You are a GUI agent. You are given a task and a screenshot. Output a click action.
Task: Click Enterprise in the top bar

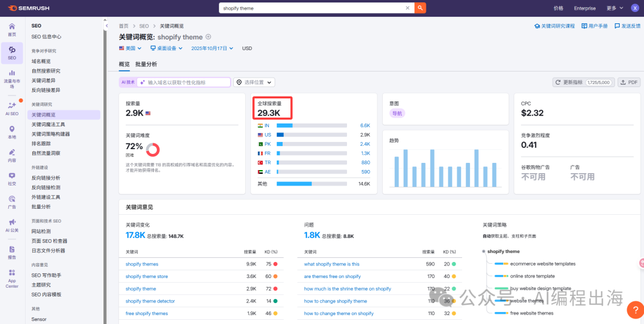click(584, 8)
